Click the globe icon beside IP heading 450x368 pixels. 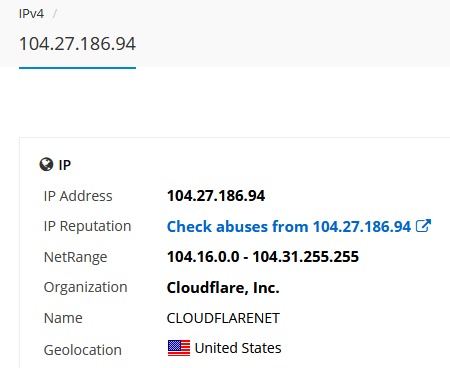coord(46,164)
